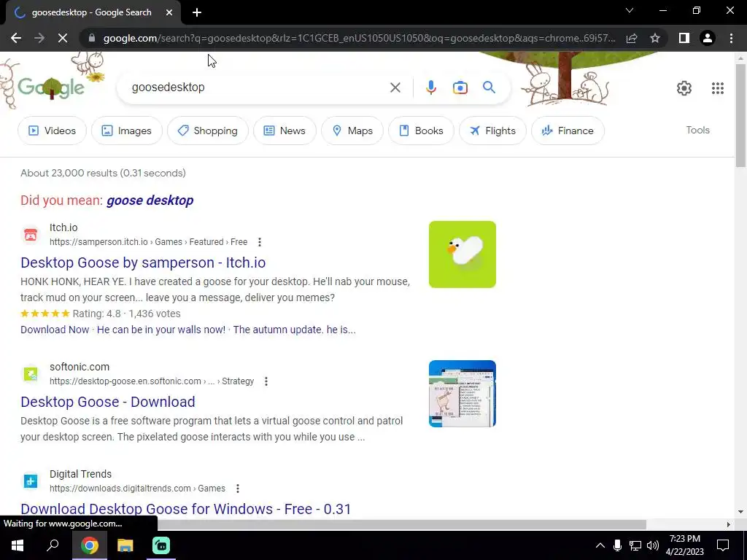Viewport: 747px width, 560px height.
Task: Go to Google home via the logo
Action: 51,87
